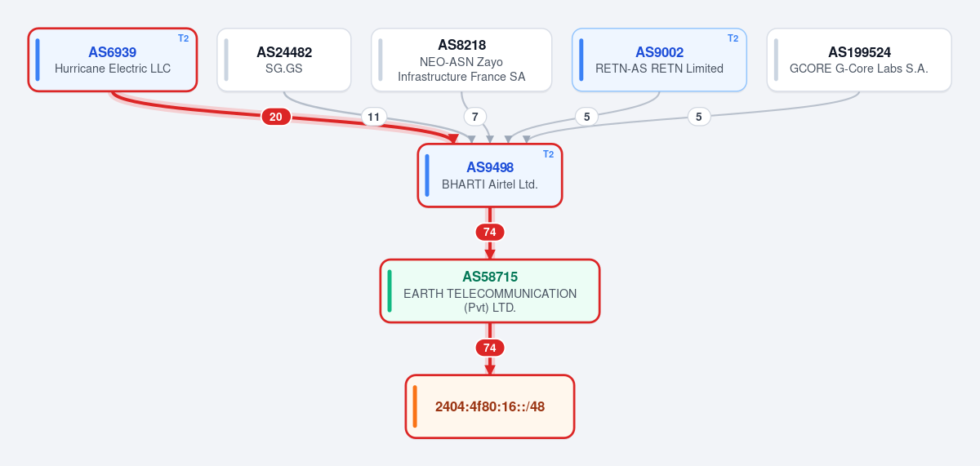Click the 2404:4f80:16::/48 prefix node
Image resolution: width=980 pixels, height=466 pixels.
pos(490,406)
